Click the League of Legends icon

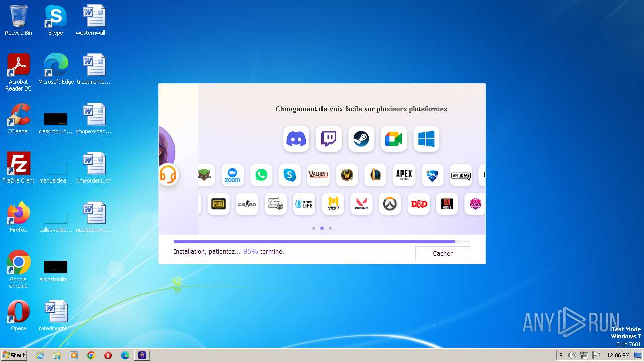click(x=375, y=175)
